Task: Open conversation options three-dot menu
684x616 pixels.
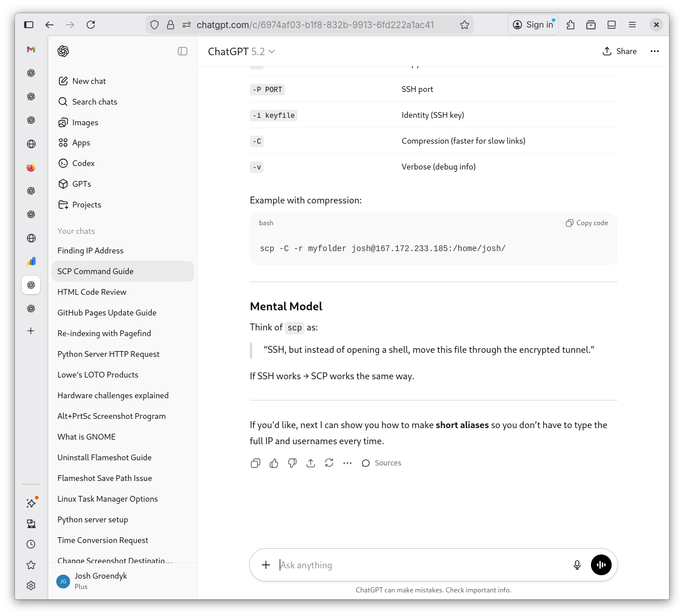Action: [x=654, y=51]
